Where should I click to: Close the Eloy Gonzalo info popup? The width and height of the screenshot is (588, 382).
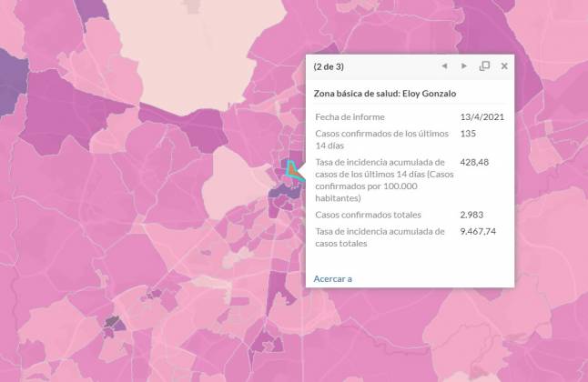tap(504, 66)
